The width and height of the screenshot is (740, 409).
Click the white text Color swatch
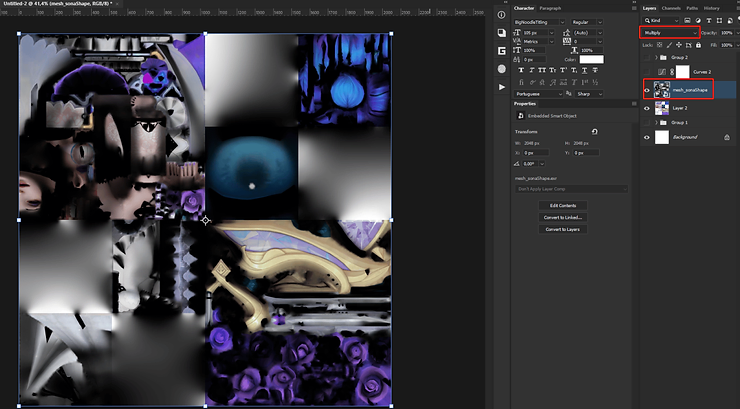(591, 60)
